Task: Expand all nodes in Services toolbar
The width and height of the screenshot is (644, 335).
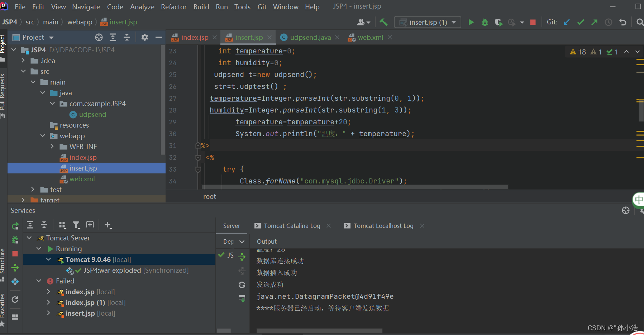Action: point(30,225)
